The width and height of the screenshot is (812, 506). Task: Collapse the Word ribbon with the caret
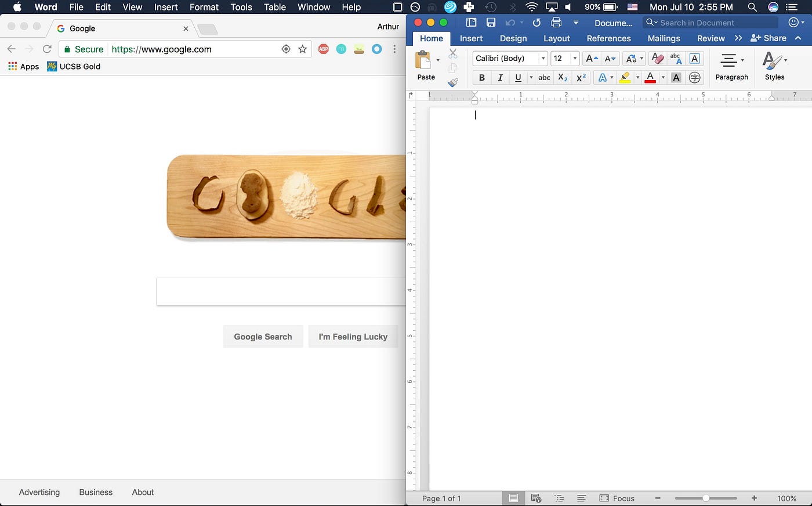click(798, 38)
